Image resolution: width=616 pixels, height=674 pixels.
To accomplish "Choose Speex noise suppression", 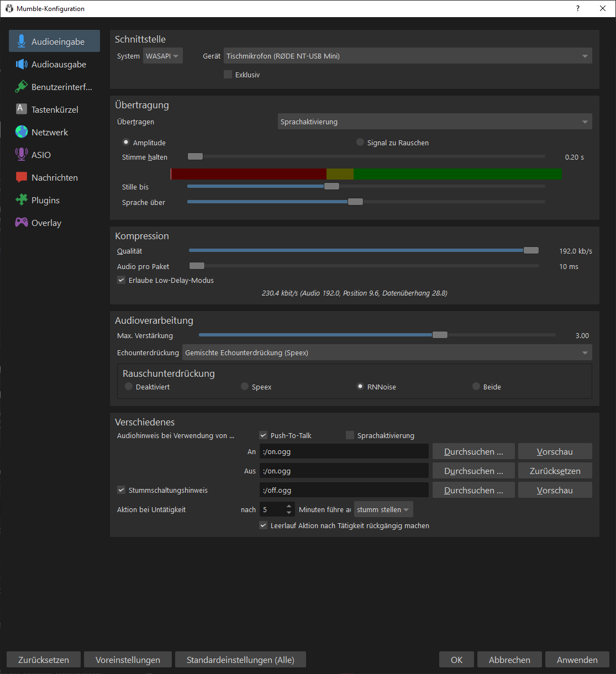I will point(245,387).
